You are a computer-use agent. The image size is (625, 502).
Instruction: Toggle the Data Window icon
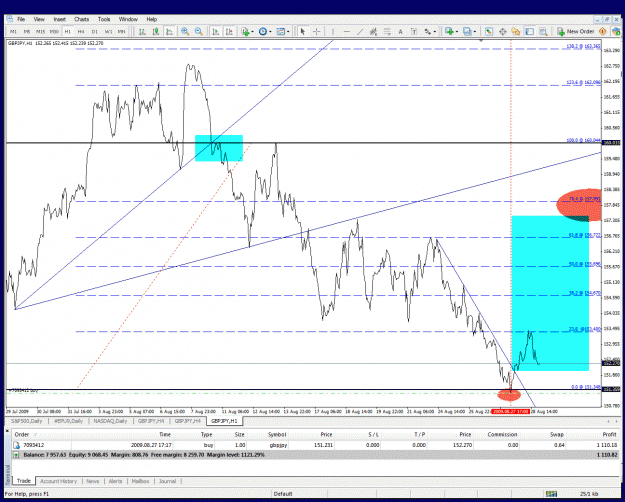point(503,31)
